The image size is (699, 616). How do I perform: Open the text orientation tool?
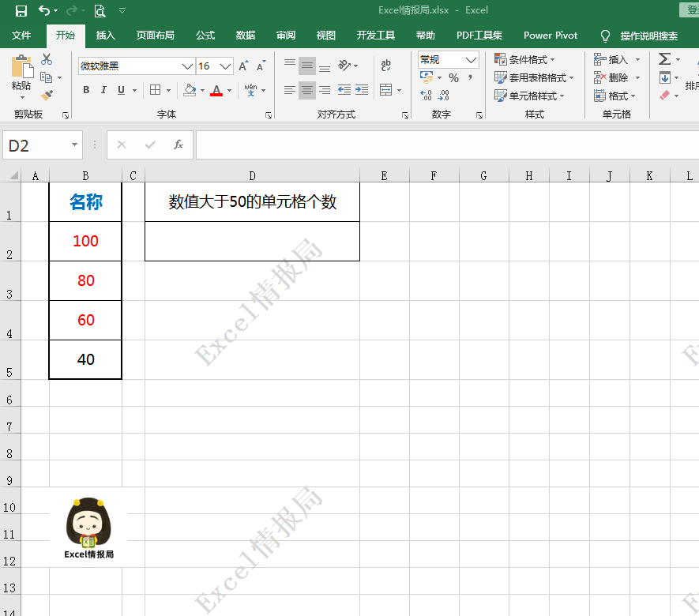coord(344,66)
